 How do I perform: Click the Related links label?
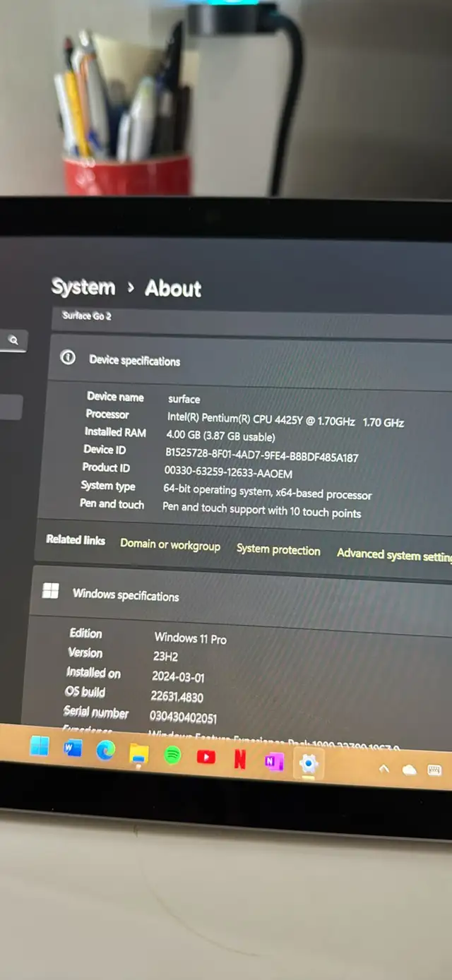[76, 539]
